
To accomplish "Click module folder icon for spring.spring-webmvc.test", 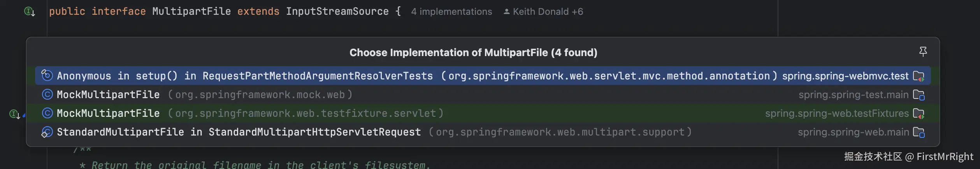I will (x=919, y=76).
